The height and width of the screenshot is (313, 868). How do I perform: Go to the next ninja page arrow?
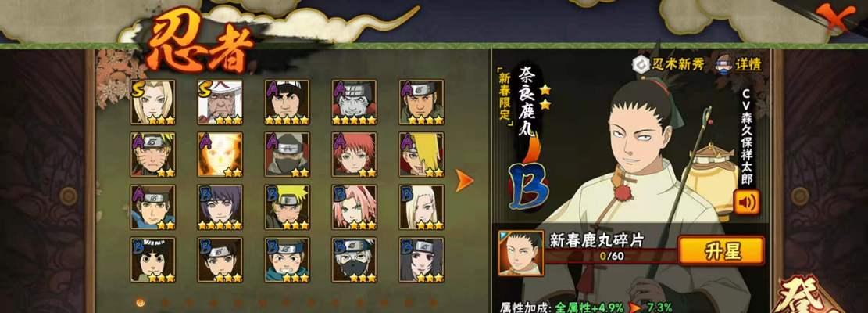click(464, 181)
